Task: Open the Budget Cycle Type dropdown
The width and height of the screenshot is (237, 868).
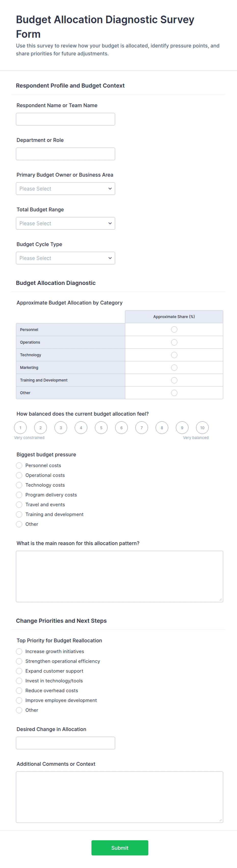Action: click(x=65, y=258)
